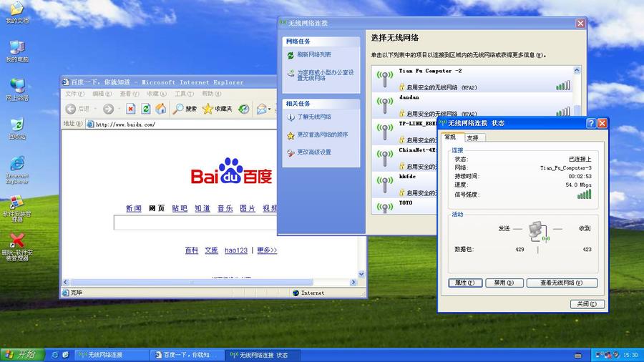Open the 更多>> link on Baidu
644x362 pixels.
coord(267,250)
